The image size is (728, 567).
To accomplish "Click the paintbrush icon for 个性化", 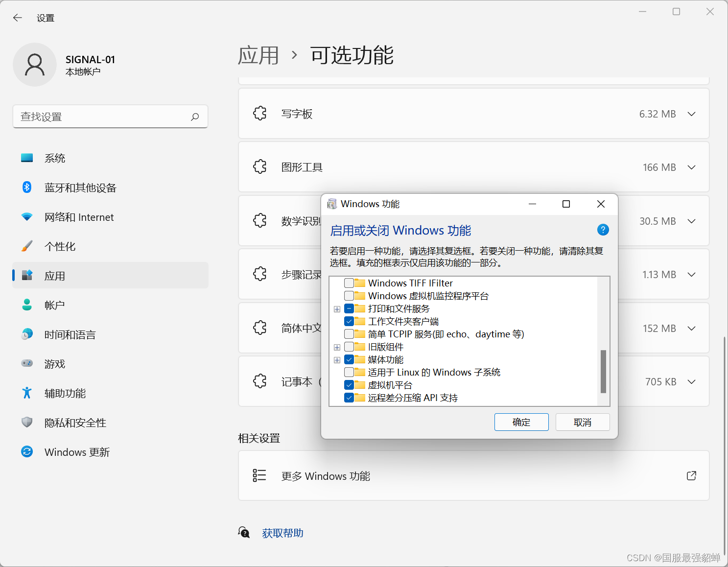I will click(x=27, y=246).
